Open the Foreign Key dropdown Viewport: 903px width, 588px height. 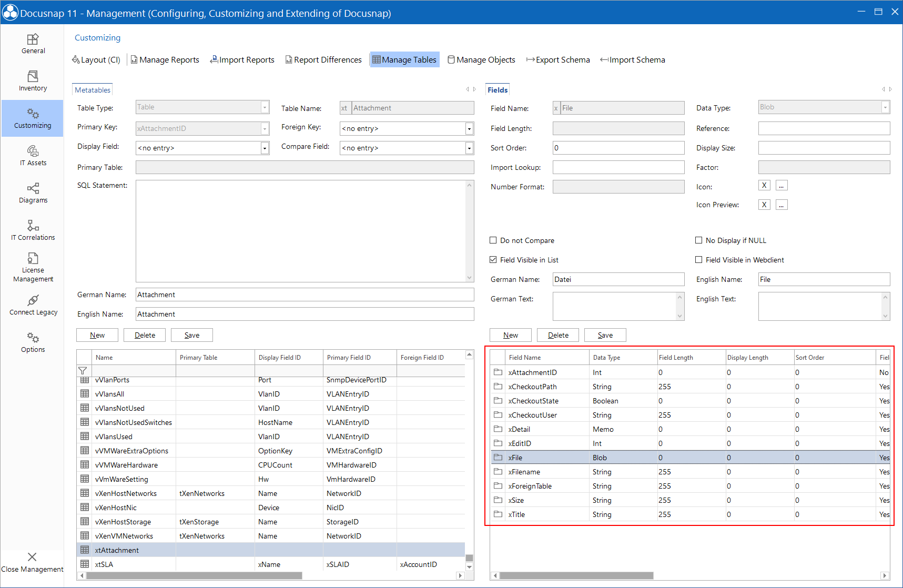[x=469, y=129]
